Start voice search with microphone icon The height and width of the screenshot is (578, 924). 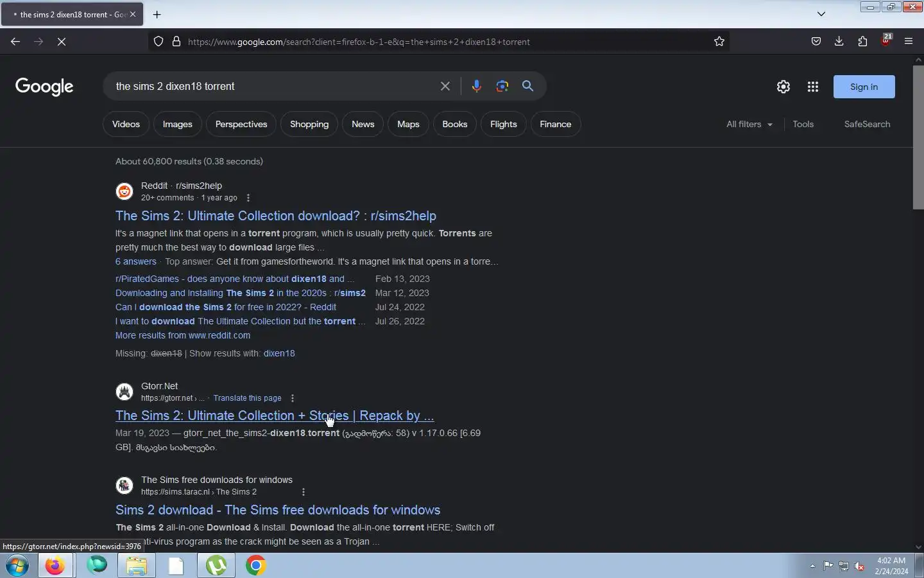(x=476, y=86)
